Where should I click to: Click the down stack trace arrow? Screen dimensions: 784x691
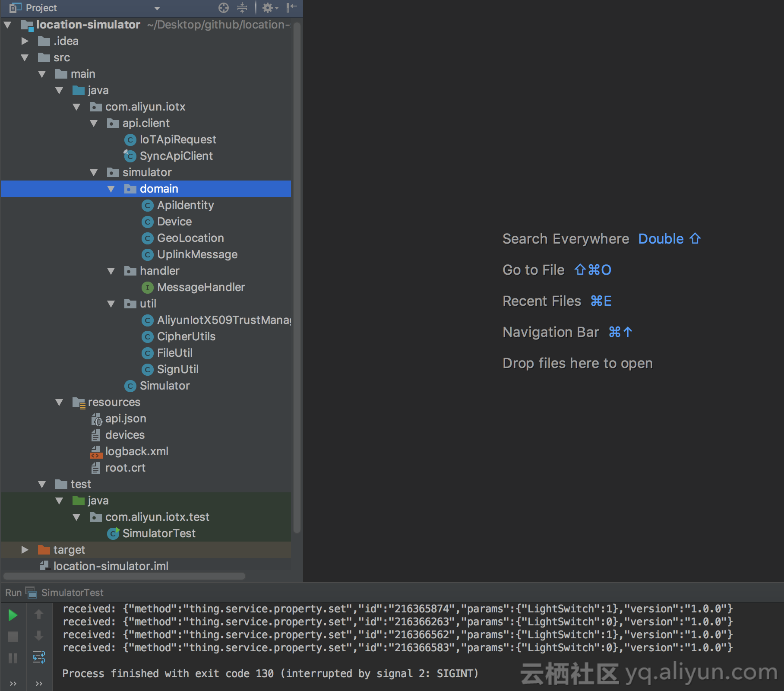39,636
